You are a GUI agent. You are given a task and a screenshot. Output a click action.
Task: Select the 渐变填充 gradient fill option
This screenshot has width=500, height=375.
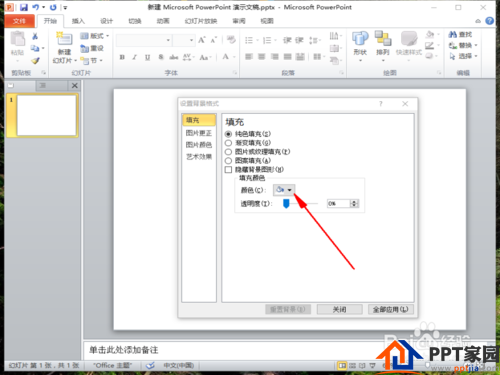248,143
